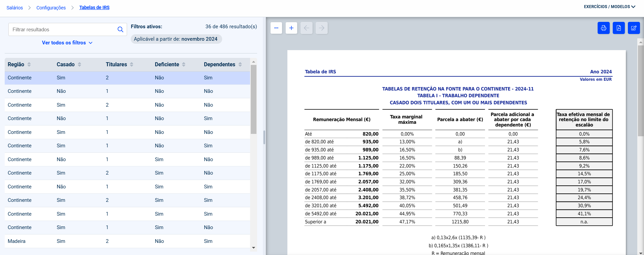Screen dimensions: 644x255
Task: Open the edit pencil icon for the table
Action: [634, 28]
